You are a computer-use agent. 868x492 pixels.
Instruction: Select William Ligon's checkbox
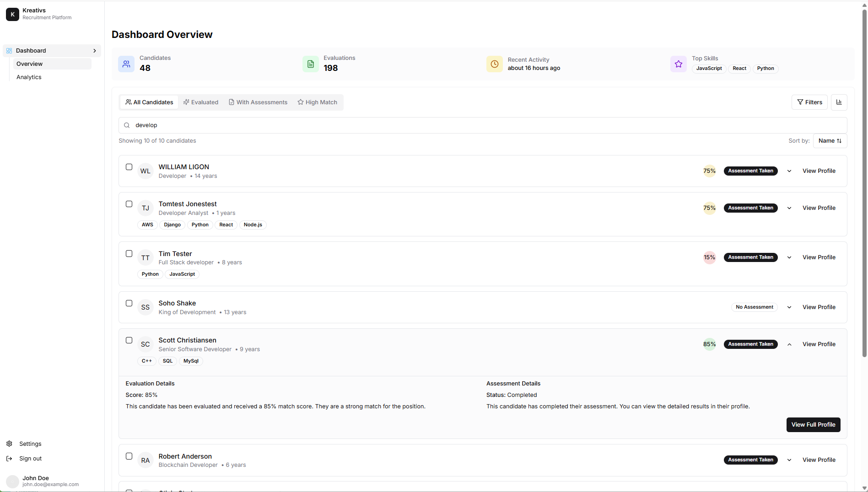pyautogui.click(x=129, y=167)
